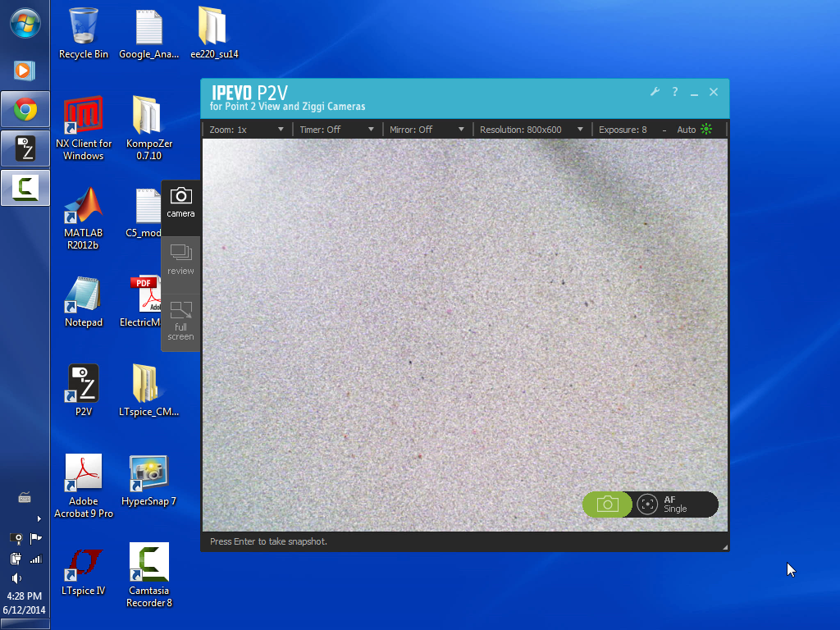Image resolution: width=840 pixels, height=630 pixels.
Task: Select the C5_mod file icon on desktop
Action: 144,213
